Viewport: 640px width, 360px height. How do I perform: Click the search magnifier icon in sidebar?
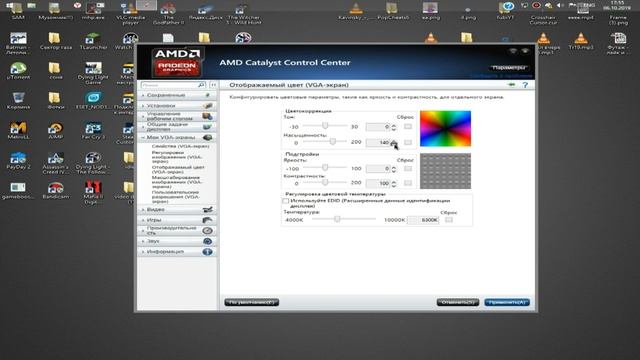coord(201,85)
